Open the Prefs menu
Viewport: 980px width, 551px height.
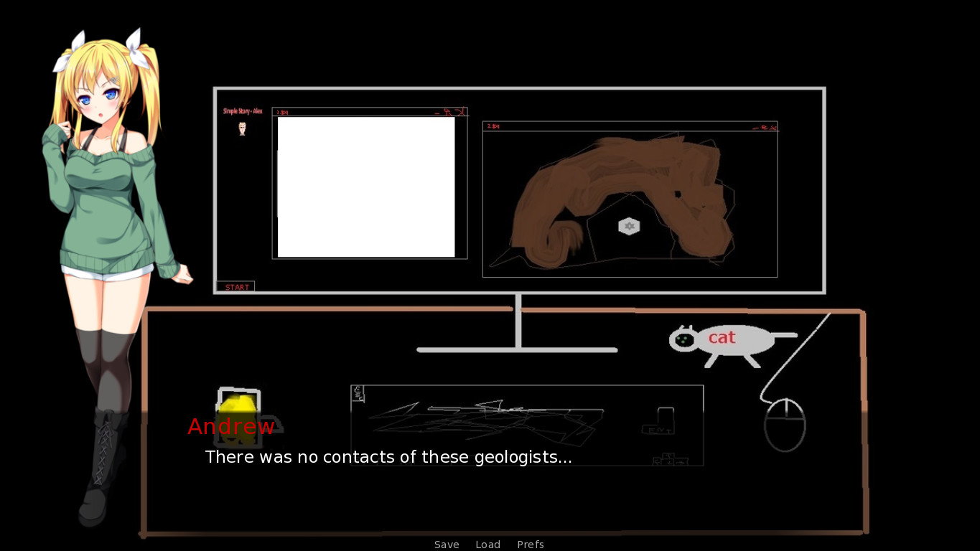[530, 544]
